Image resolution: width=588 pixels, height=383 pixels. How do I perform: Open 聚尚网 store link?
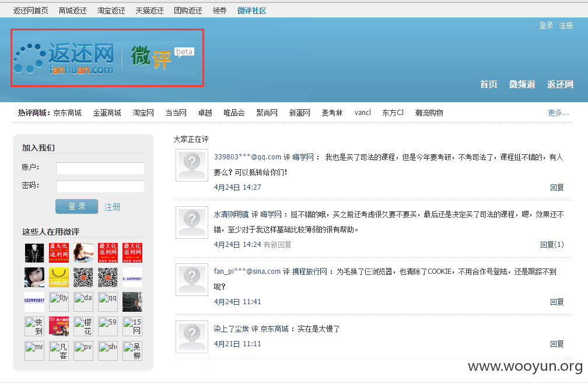(267, 113)
